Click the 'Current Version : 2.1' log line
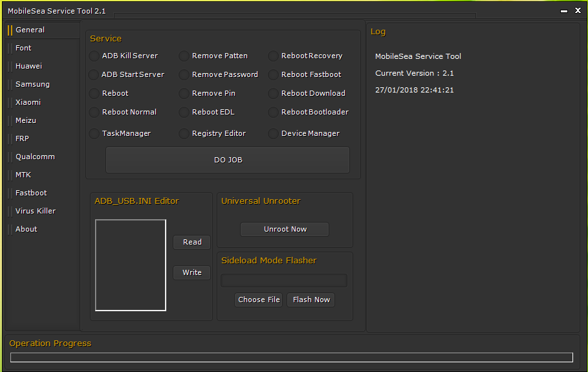The height and width of the screenshot is (372, 588). 415,73
